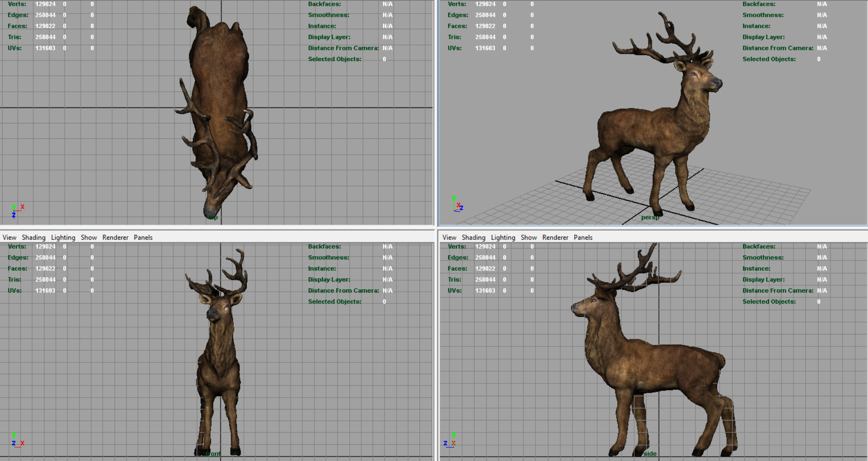This screenshot has height=461, width=868.
Task: Click 'Tris:' label in perspective view HUD
Action: tap(454, 37)
